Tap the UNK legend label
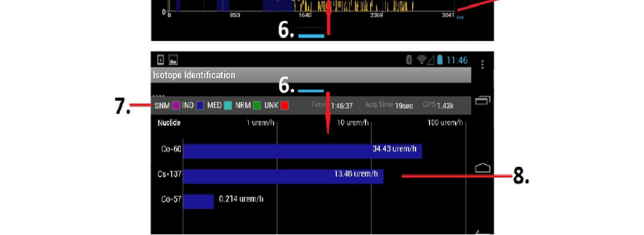Viewport: 644px width, 235px height. tap(271, 106)
